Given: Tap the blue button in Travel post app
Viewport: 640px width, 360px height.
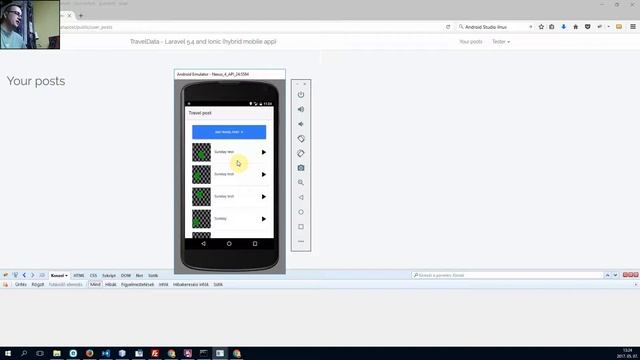Looking at the screenshot, I should (229, 132).
